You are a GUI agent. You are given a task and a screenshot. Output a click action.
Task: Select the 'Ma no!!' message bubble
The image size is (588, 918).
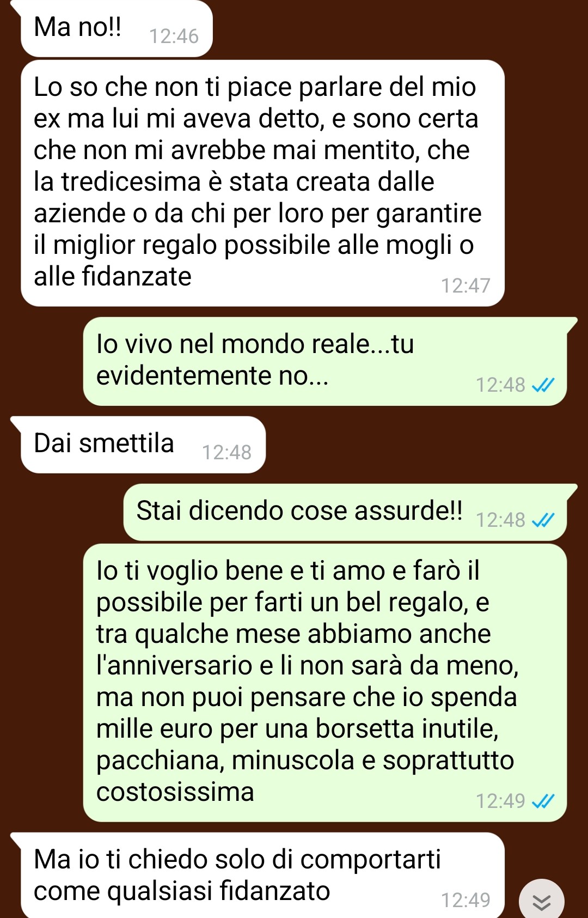[x=117, y=28]
